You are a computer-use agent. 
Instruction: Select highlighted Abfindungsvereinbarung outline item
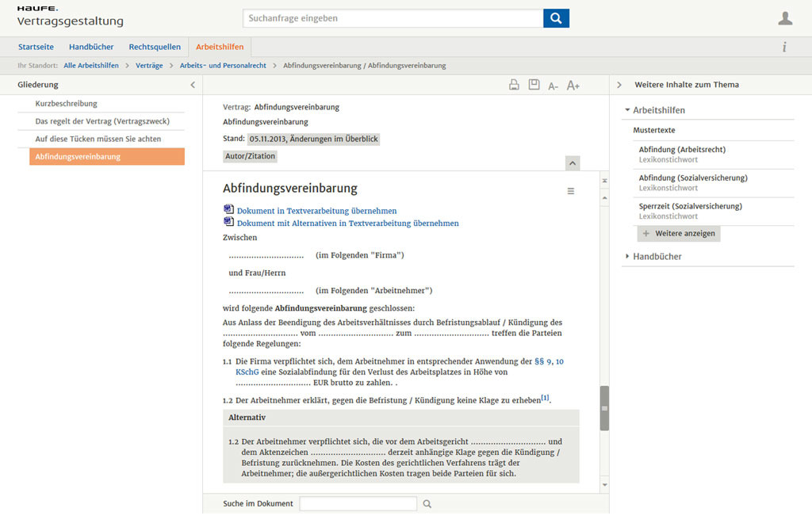tap(107, 156)
